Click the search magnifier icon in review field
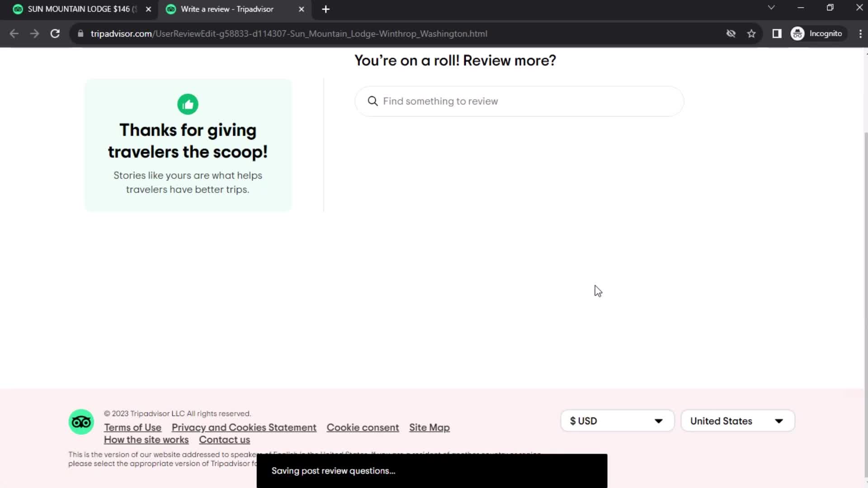Viewport: 868px width, 488px height. point(373,101)
